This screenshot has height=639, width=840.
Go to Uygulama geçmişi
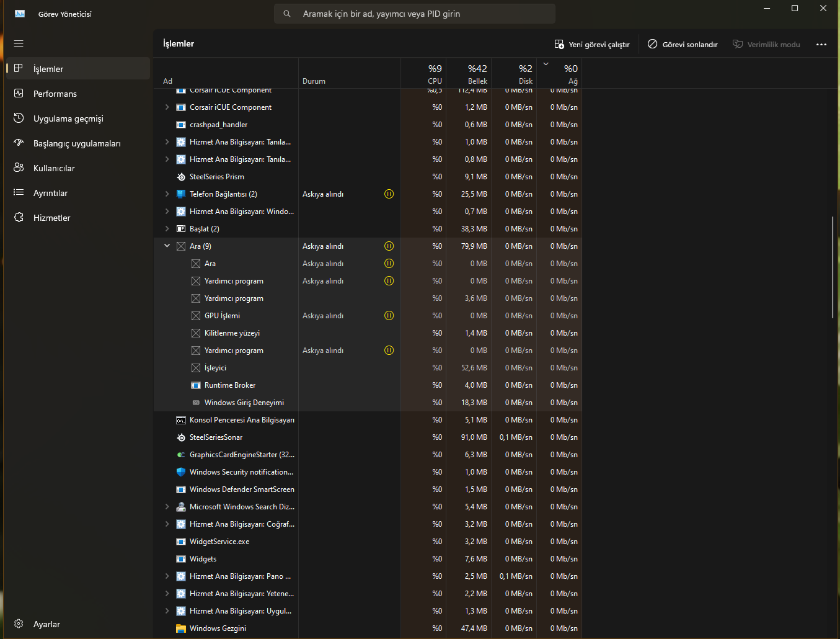click(78, 118)
